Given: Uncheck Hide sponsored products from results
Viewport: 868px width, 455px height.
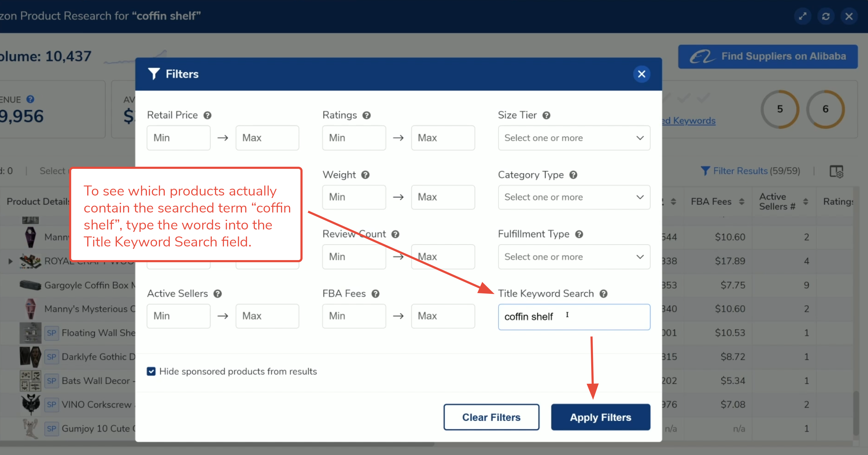Looking at the screenshot, I should [151, 371].
